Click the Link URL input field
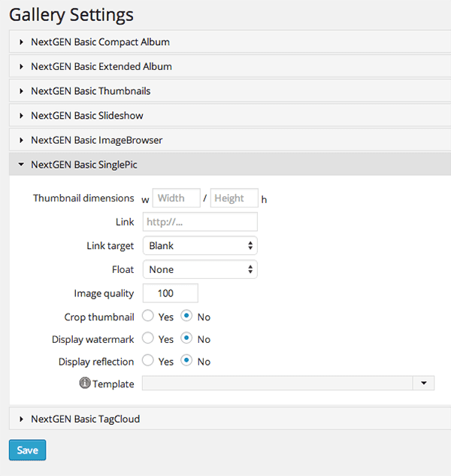The image size is (451, 476). (200, 222)
